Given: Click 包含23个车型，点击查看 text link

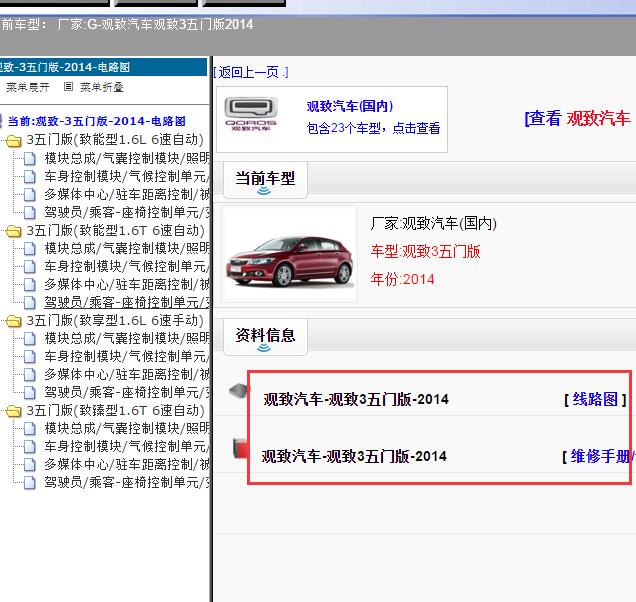Looking at the screenshot, I should click(373, 128).
